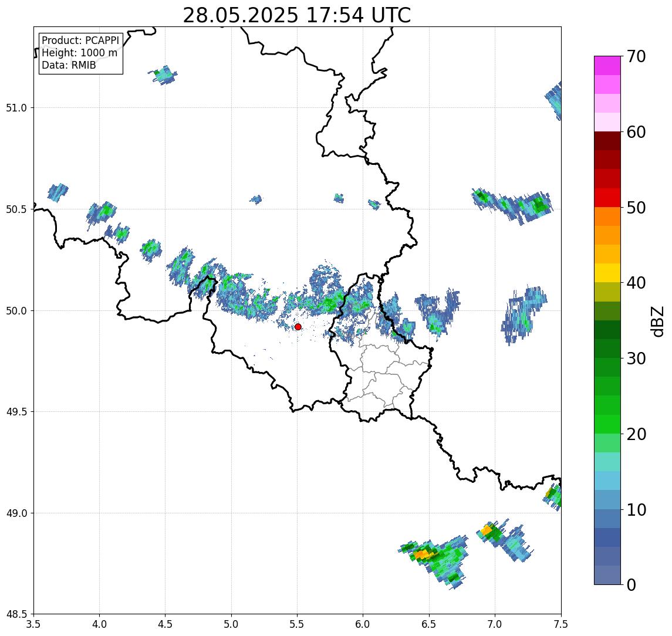Pick the dark red colorbar swatch near 60

[x=607, y=141]
